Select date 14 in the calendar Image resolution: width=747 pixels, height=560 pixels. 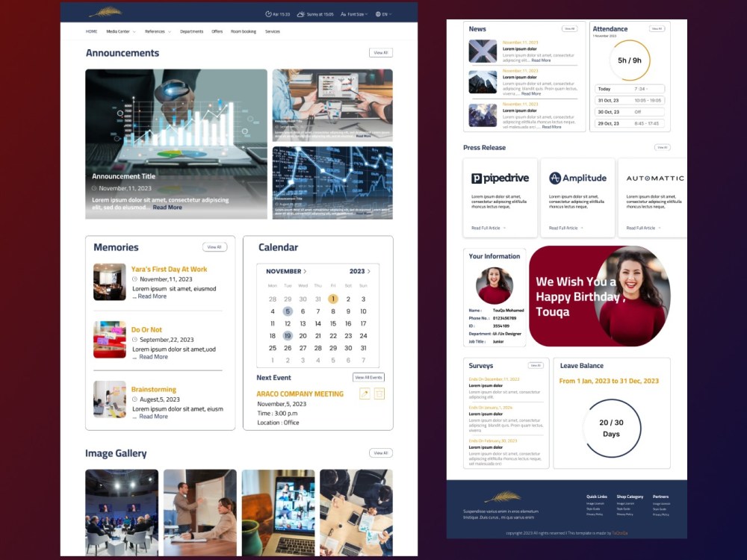317,324
